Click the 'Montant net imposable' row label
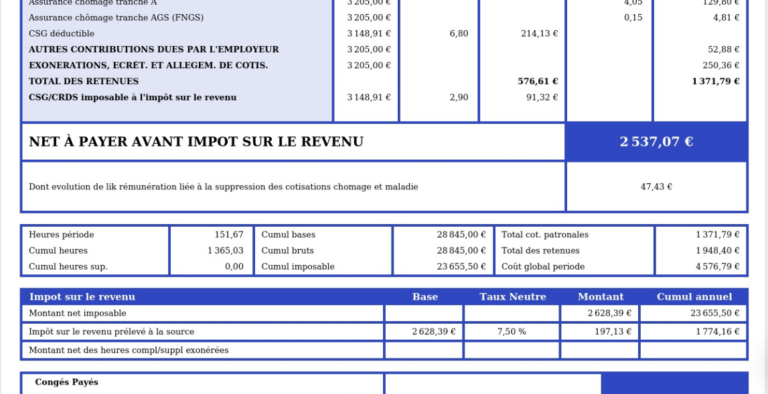768x394 pixels. tap(77, 313)
